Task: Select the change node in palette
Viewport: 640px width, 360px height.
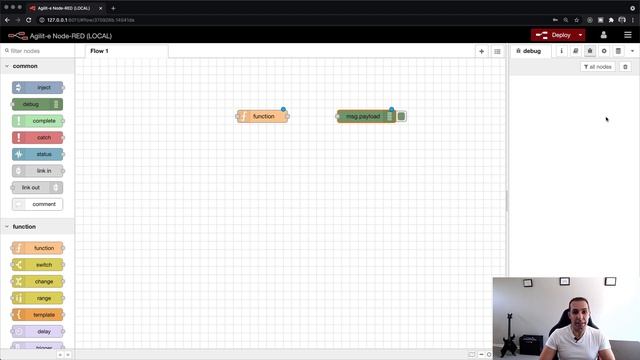Action: [x=38, y=281]
